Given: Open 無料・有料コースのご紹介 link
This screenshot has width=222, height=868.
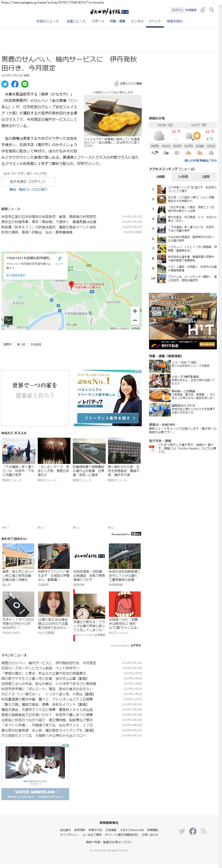Looking at the screenshot, I should (x=28, y=189).
